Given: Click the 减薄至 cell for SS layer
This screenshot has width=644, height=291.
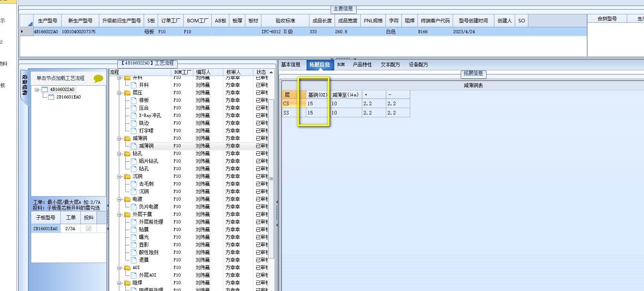Looking at the screenshot, I should pos(346,113).
